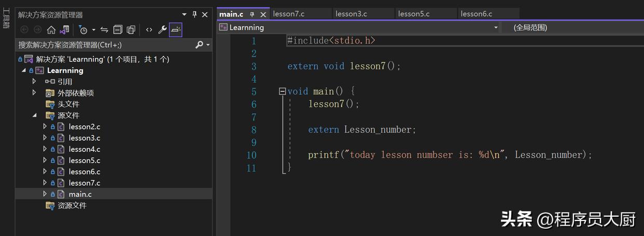This screenshot has height=236, width=644.
Task: Expand lesson7.c tree node arrow
Action: tap(45, 183)
